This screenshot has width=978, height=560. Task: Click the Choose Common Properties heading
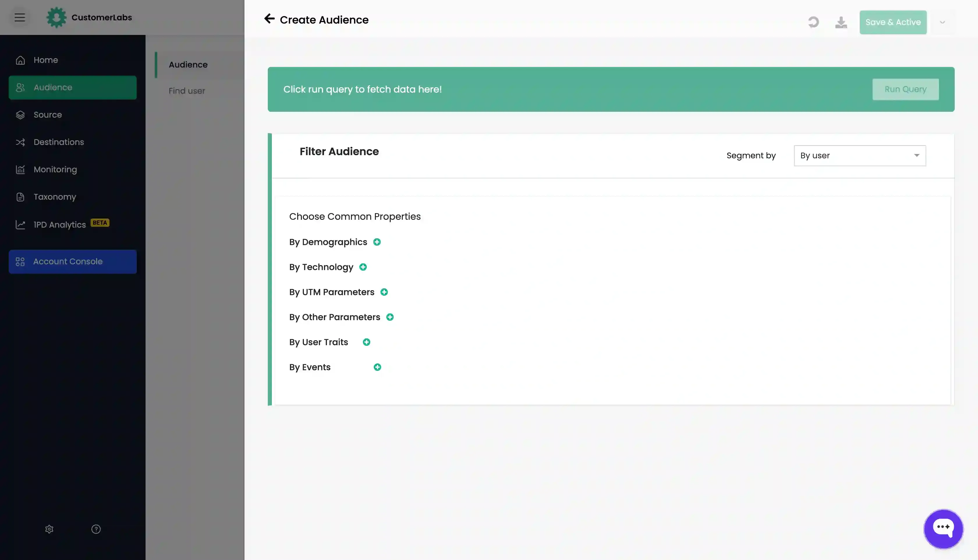click(x=355, y=217)
